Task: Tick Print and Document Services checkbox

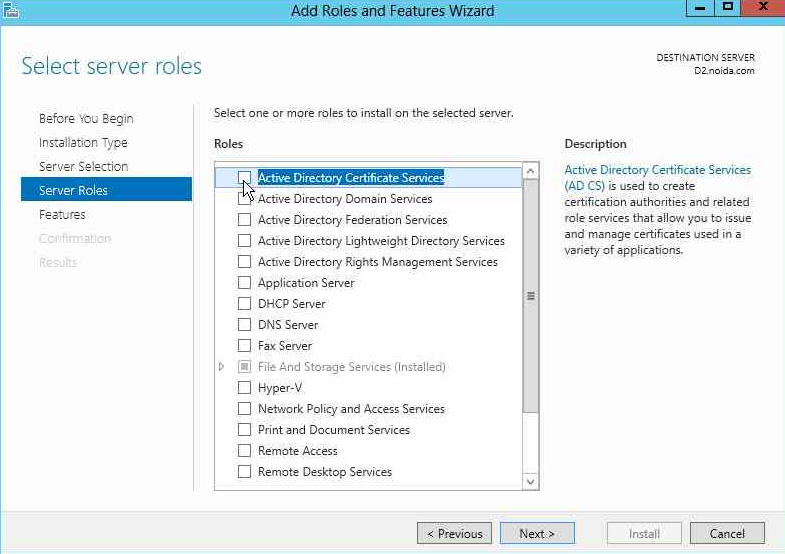Action: click(x=244, y=430)
